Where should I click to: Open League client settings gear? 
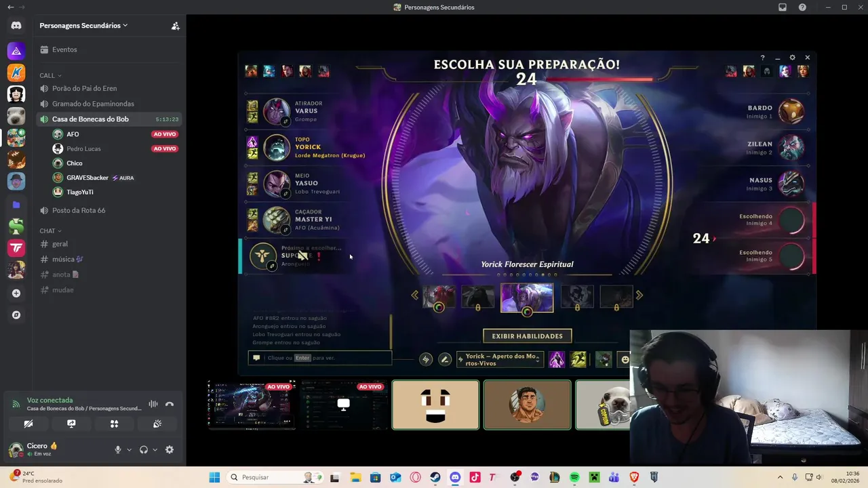click(x=792, y=58)
